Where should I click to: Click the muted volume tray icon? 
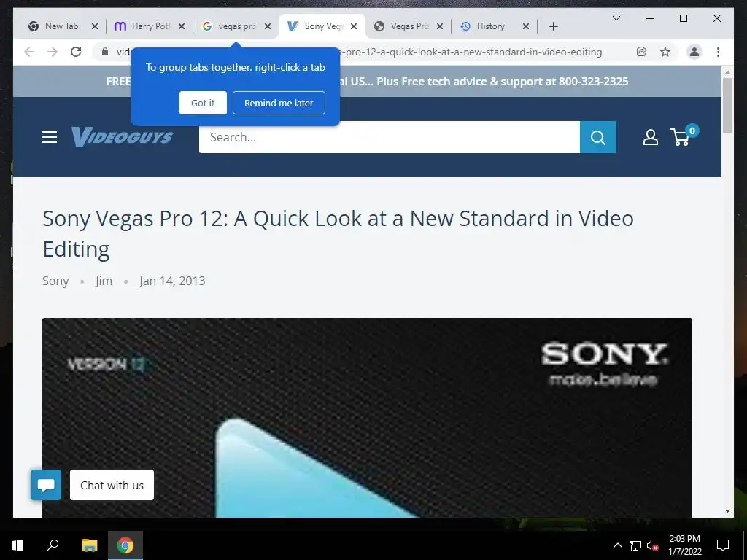coord(652,545)
